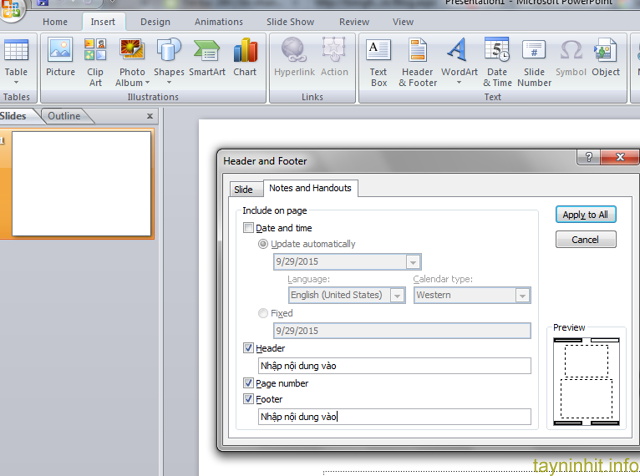Toggle the Page number checkbox
The height and width of the screenshot is (476, 640).
249,383
